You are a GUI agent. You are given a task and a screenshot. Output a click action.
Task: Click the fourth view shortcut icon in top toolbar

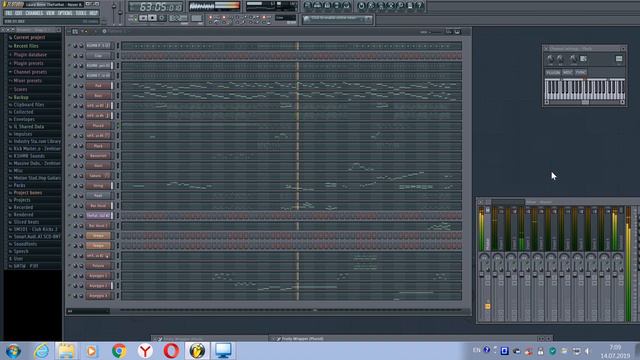coord(337,5)
